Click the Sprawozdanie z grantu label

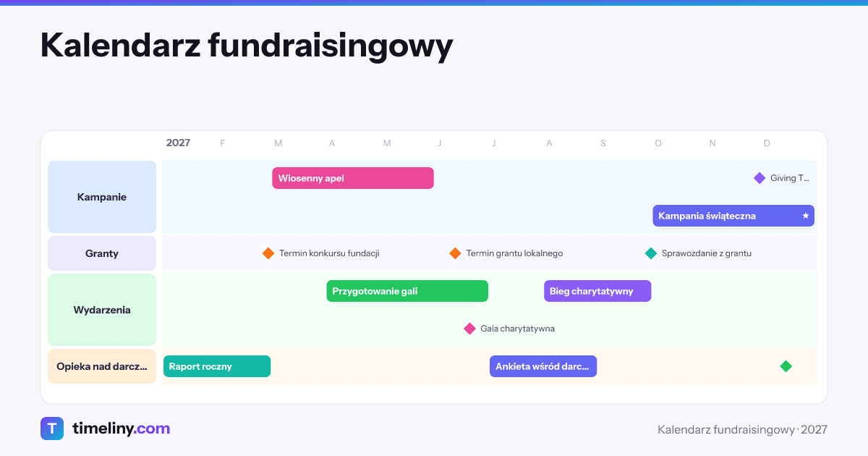(707, 253)
